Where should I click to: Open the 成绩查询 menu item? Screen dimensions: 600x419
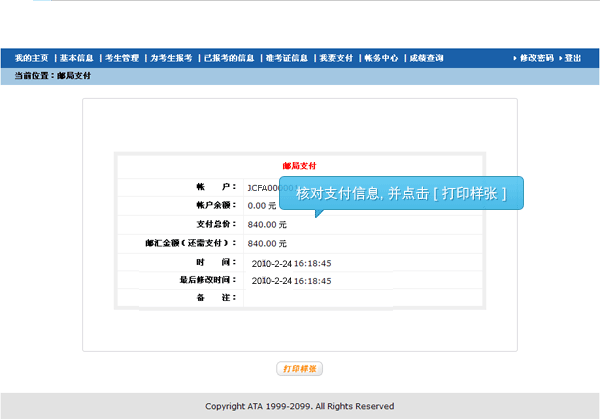point(427,58)
